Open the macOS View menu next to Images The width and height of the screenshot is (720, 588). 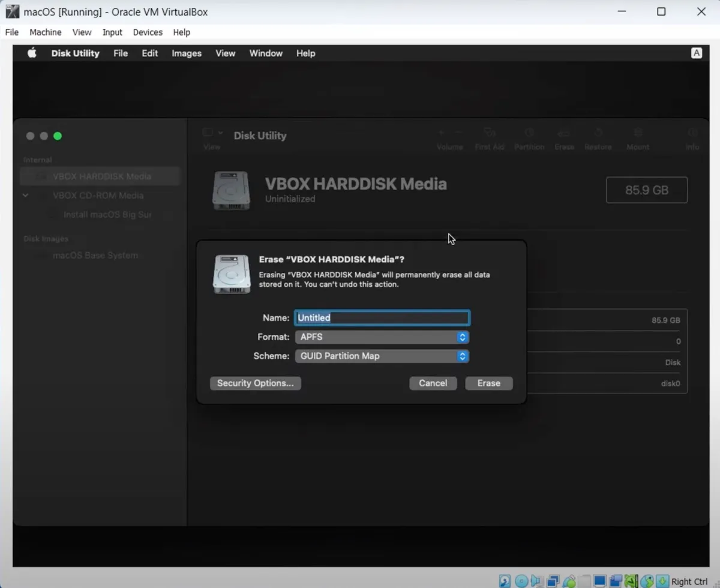pos(226,53)
